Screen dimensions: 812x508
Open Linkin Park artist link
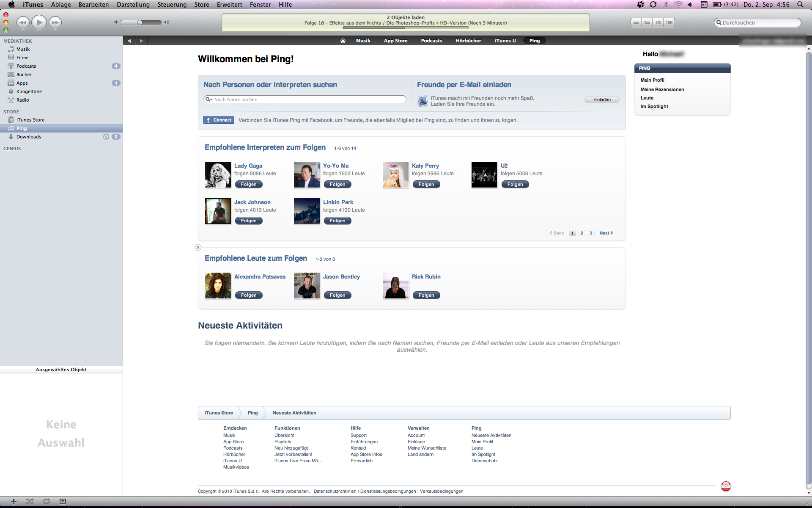click(x=338, y=202)
